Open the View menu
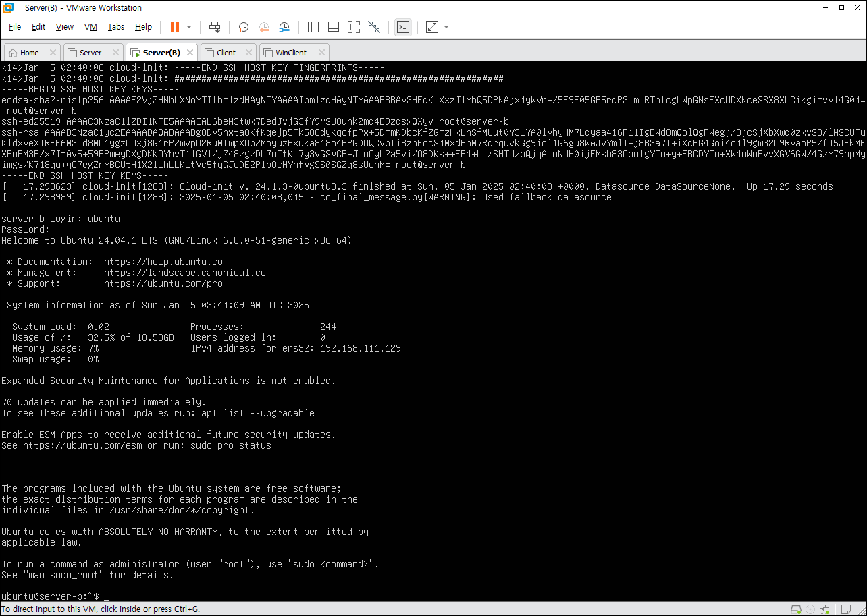867x616 pixels. coord(65,27)
